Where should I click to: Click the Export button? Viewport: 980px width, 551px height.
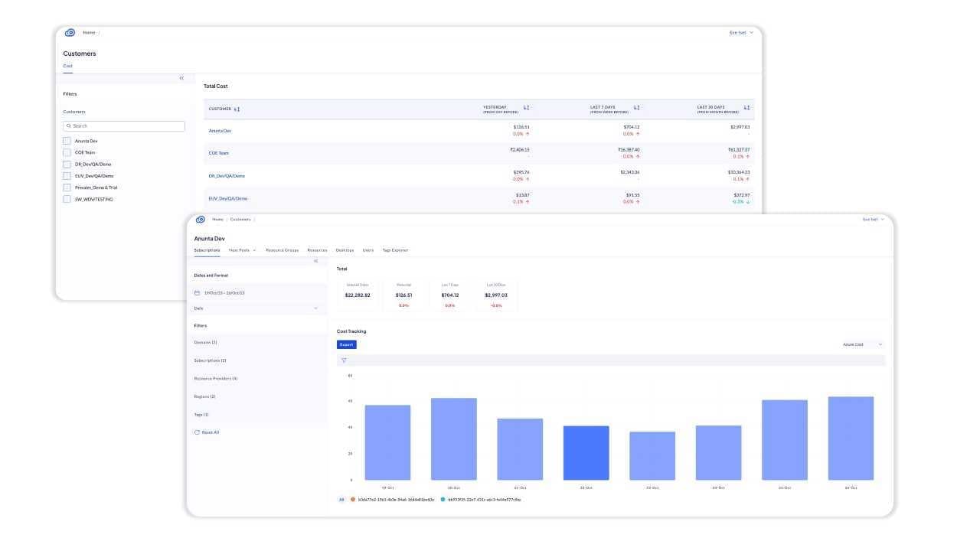[x=346, y=344]
